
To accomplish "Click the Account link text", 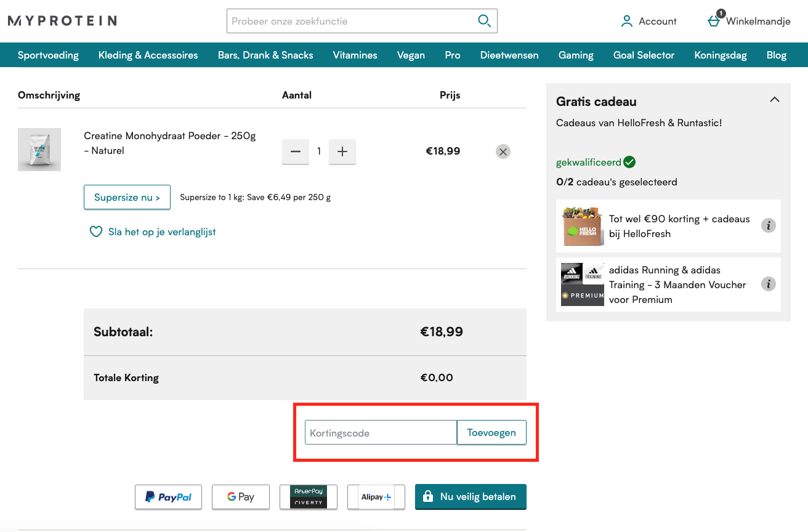I will (x=658, y=21).
